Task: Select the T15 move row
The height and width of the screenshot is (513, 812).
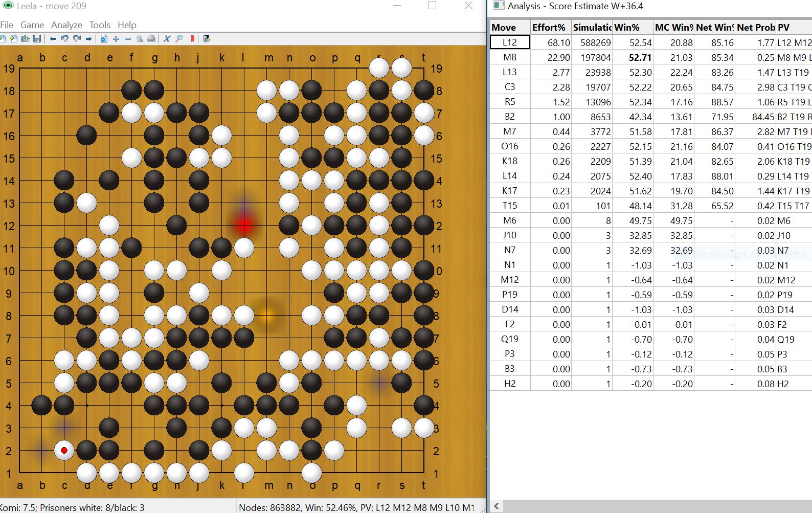Action: tap(650, 206)
